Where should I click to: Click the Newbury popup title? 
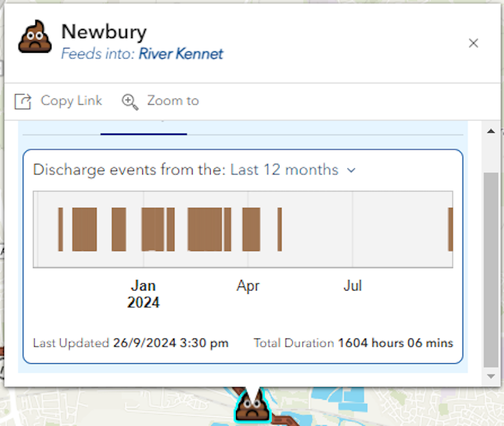(x=104, y=31)
